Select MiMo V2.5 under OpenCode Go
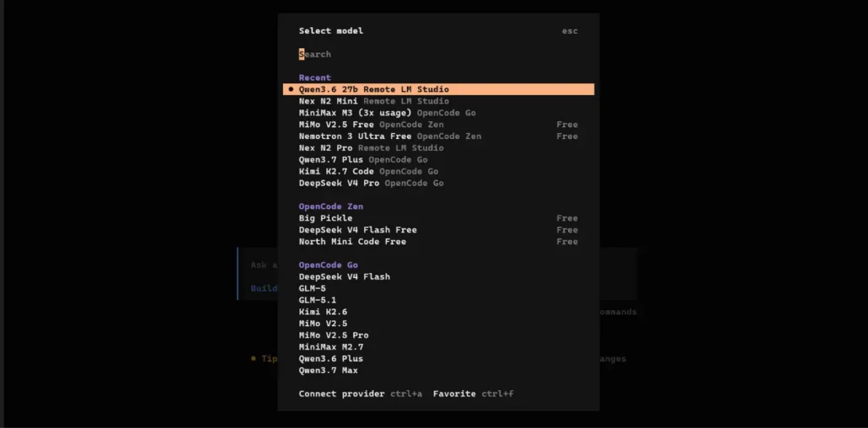Screen dimensions: 868x428 click(x=438, y=324)
